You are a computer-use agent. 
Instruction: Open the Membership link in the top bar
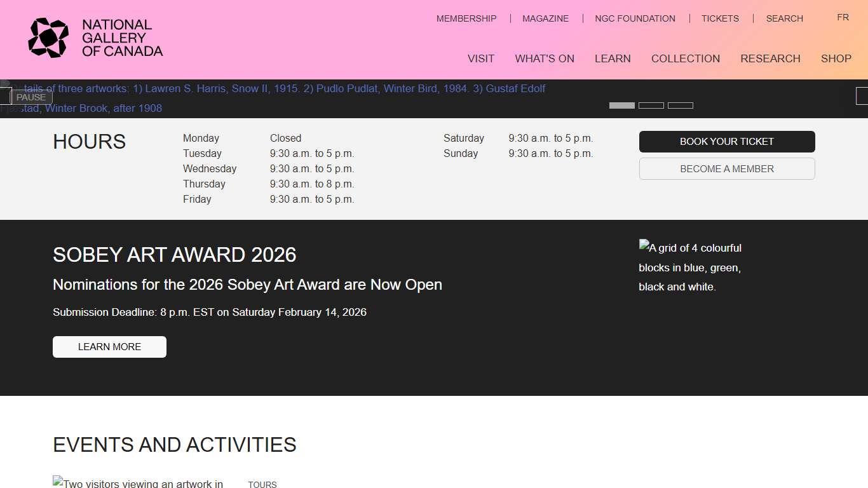tap(466, 18)
